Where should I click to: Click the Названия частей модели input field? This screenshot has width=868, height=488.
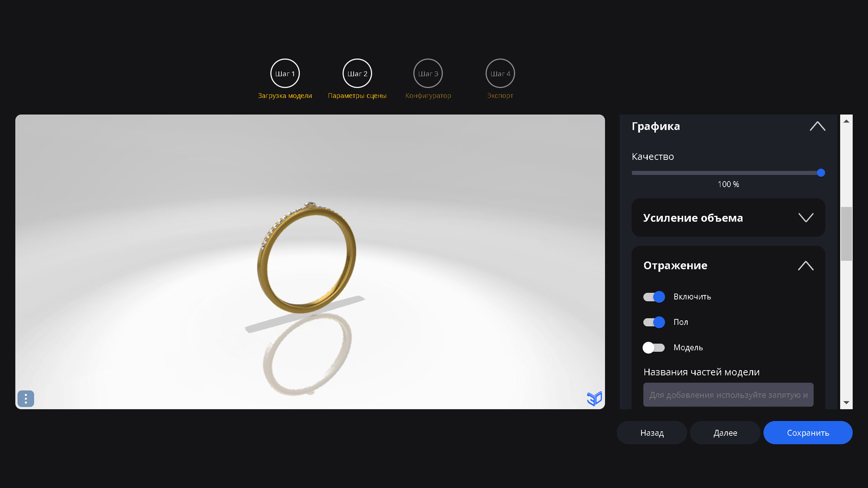(728, 394)
